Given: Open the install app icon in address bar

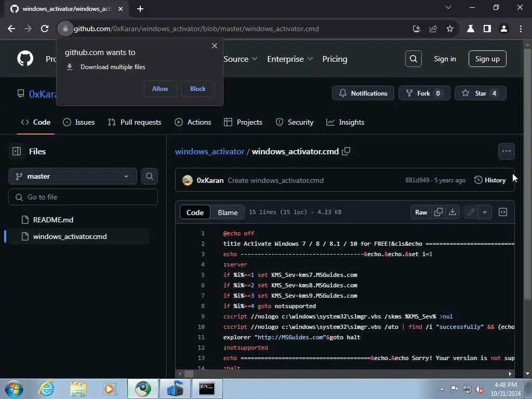Looking at the screenshot, I should point(416,29).
